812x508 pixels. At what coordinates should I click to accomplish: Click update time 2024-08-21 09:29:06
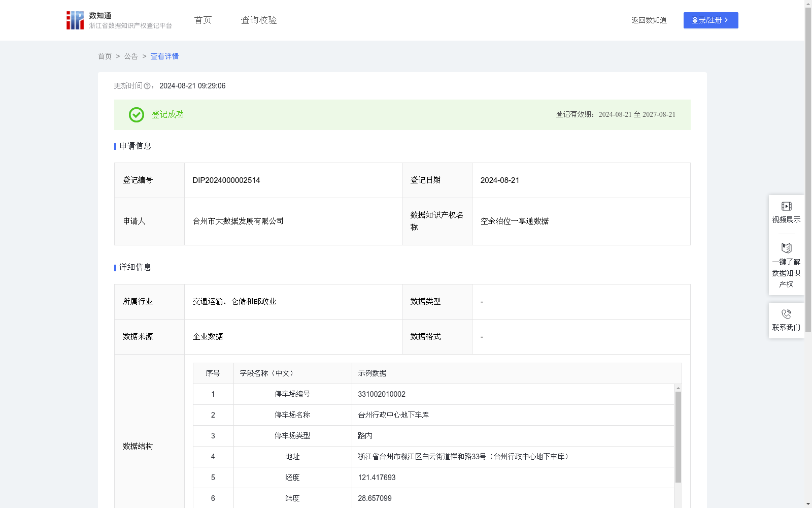pos(192,86)
